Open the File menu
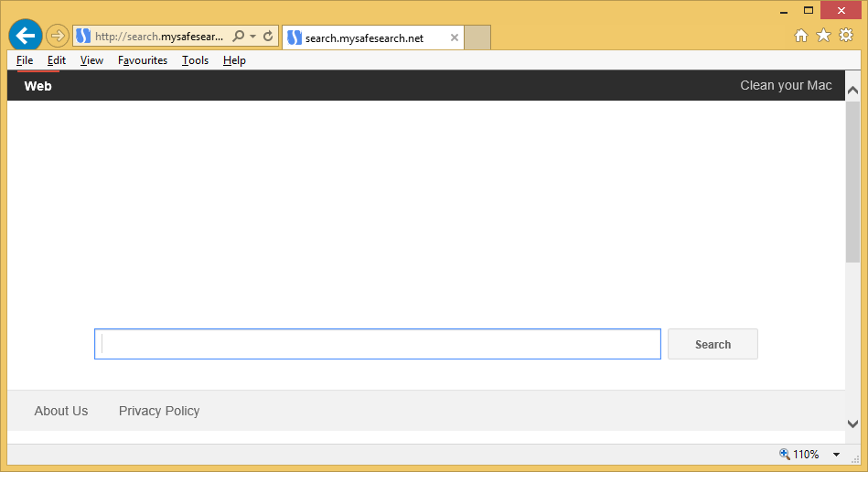 [25, 60]
